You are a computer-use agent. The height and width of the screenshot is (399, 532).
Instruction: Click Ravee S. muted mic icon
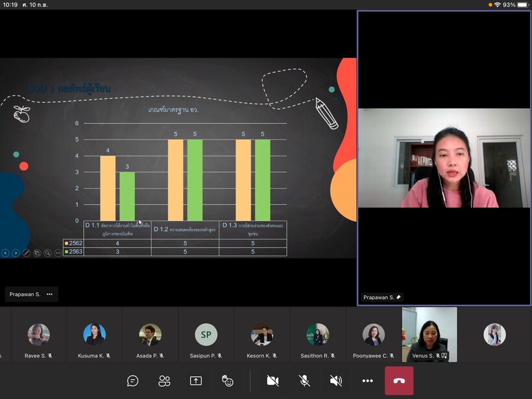click(50, 356)
